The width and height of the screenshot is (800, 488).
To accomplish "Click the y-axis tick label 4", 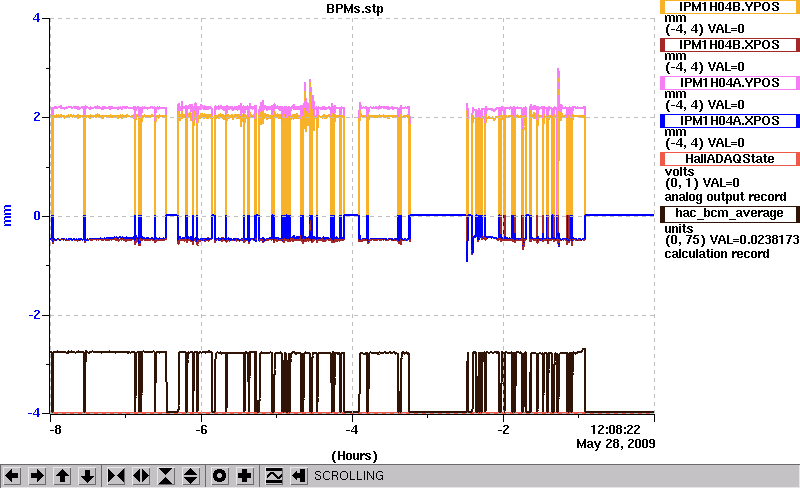I will [36, 18].
